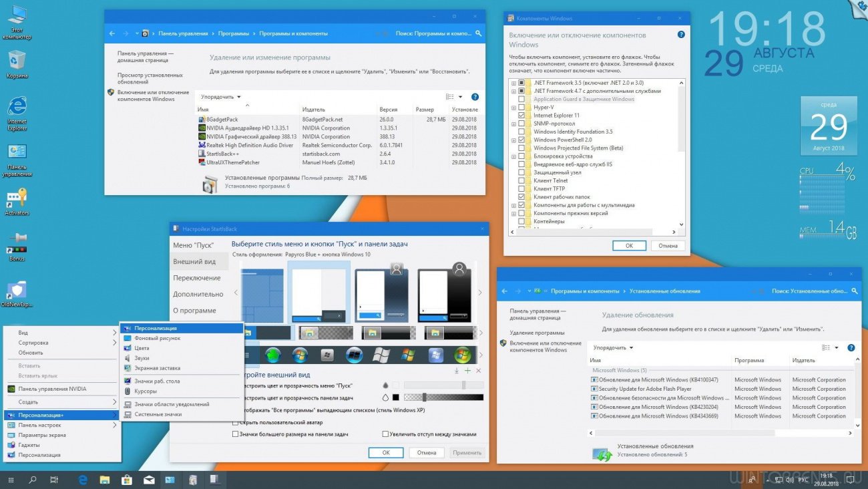Image resolution: width=868 pixels, height=489 pixels.
Task: Click Отмена in StartIsBack settings
Action: (427, 452)
